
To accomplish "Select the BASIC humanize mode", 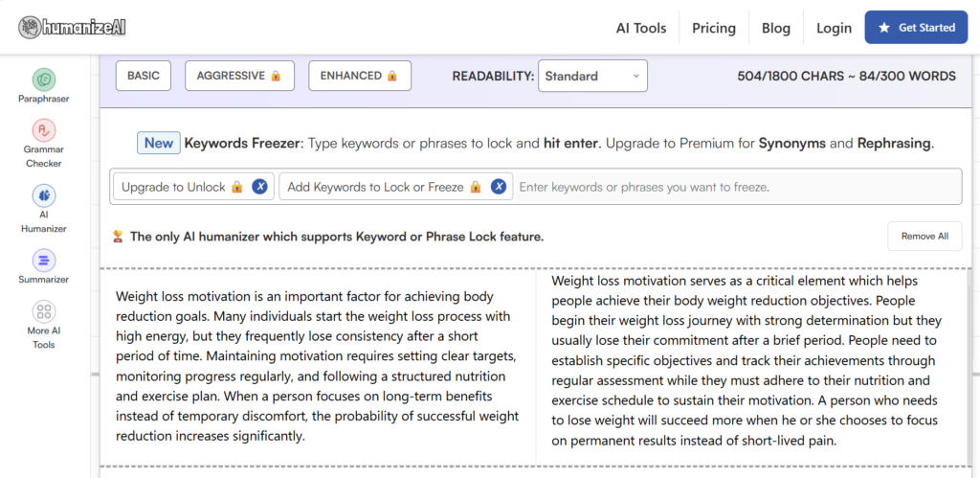I will [x=144, y=76].
